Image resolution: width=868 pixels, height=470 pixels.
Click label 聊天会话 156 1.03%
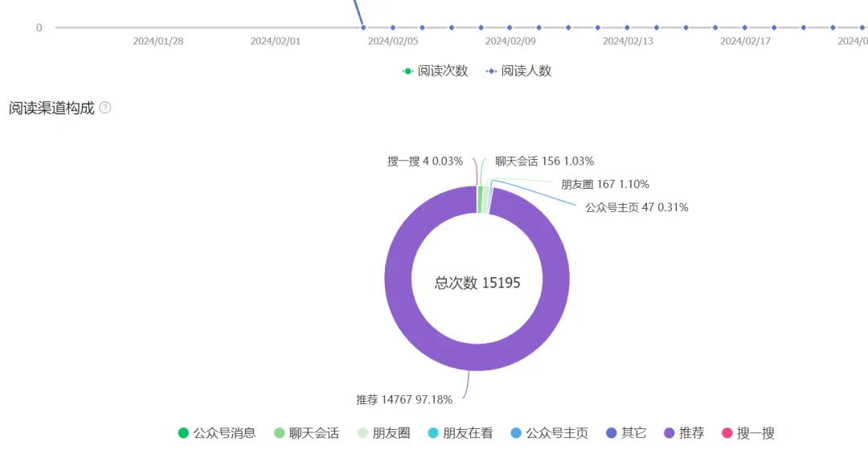[x=545, y=161]
